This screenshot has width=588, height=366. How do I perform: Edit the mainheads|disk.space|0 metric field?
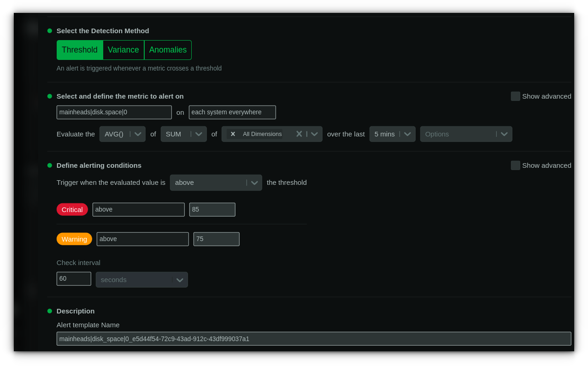pyautogui.click(x=114, y=112)
